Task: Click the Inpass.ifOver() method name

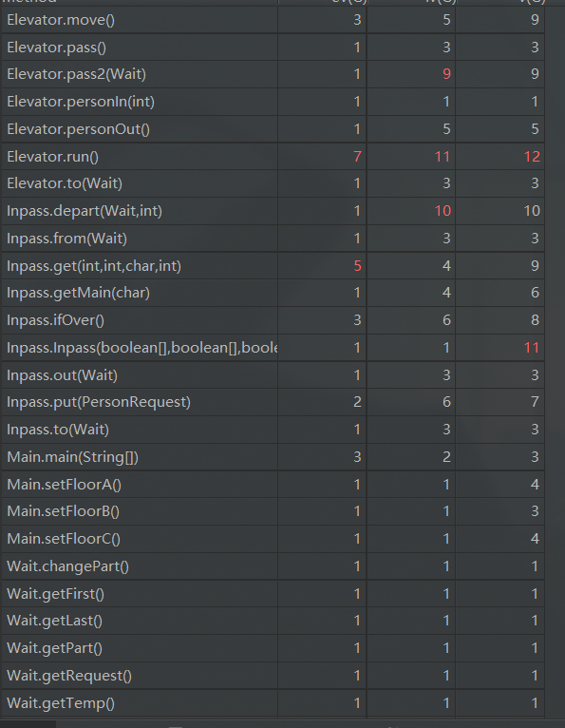Action: [x=56, y=320]
